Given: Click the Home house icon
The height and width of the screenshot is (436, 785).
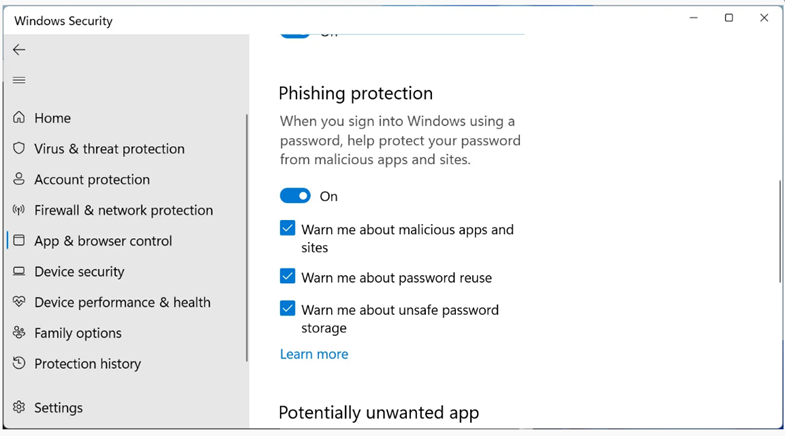Looking at the screenshot, I should (x=19, y=118).
